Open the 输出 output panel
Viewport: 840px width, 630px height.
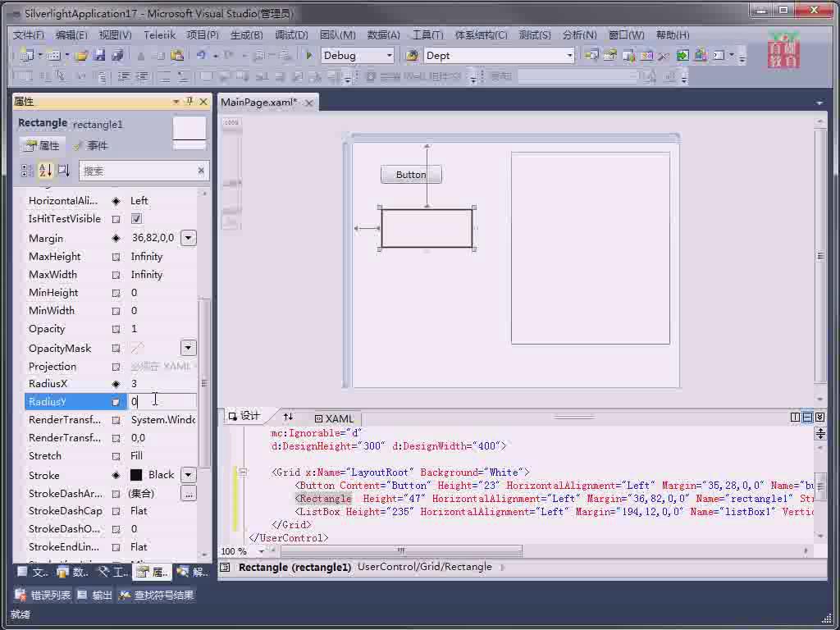click(x=95, y=596)
